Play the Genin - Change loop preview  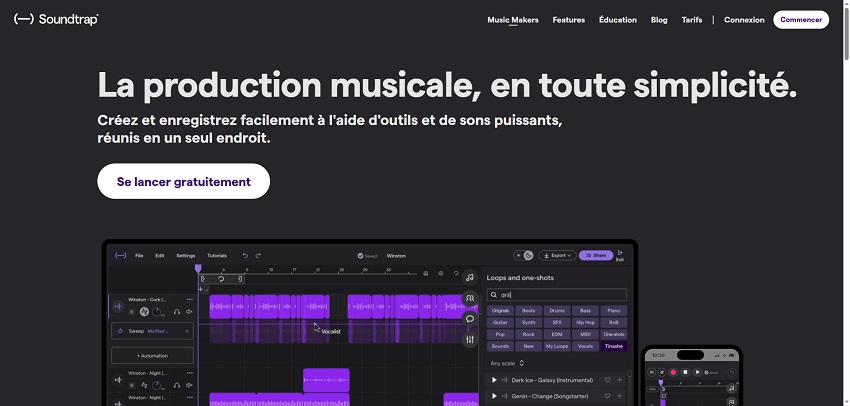pos(494,396)
